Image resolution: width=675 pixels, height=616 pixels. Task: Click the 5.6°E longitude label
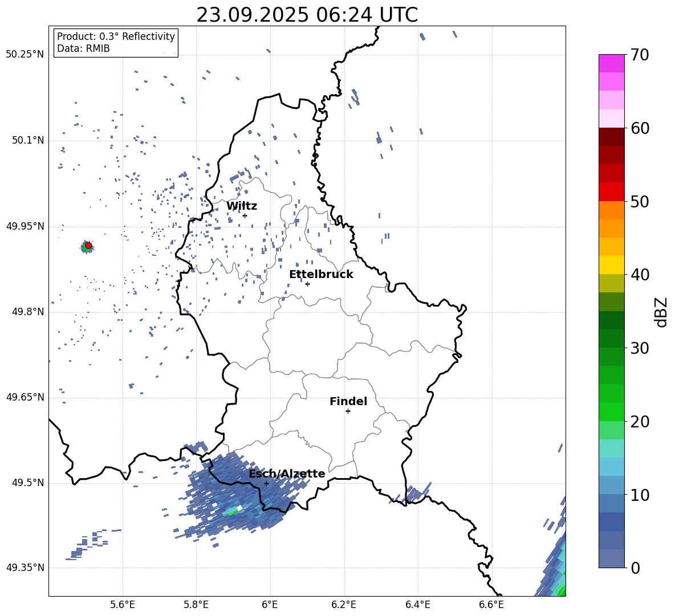[x=123, y=605]
